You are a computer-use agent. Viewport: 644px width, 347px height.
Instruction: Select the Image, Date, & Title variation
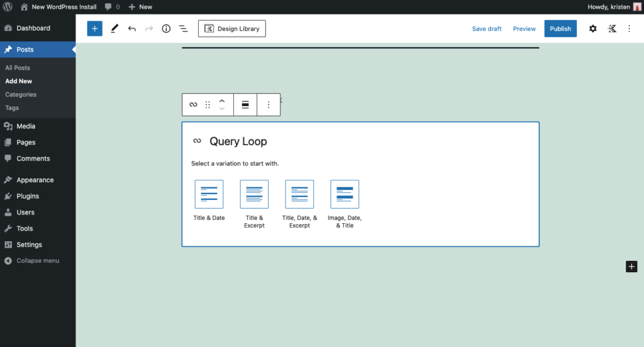pyautogui.click(x=345, y=194)
